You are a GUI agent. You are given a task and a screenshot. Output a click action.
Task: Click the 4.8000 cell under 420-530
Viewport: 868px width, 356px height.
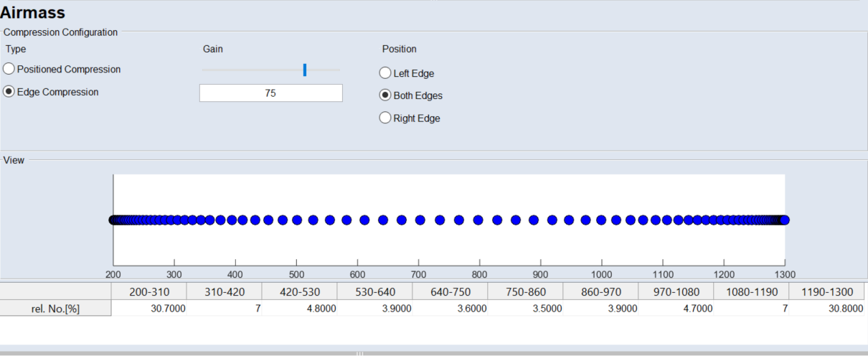tap(299, 308)
